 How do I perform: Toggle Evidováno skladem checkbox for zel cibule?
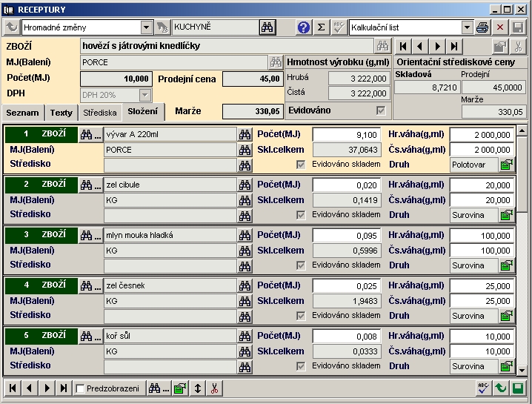coord(300,215)
